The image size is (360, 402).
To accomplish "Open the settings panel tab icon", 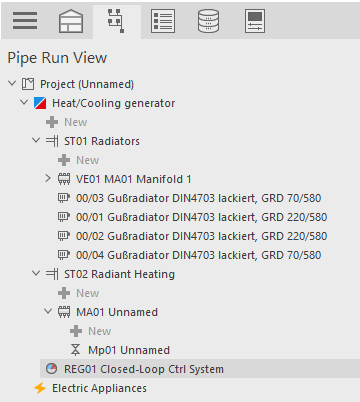I will tap(255, 21).
